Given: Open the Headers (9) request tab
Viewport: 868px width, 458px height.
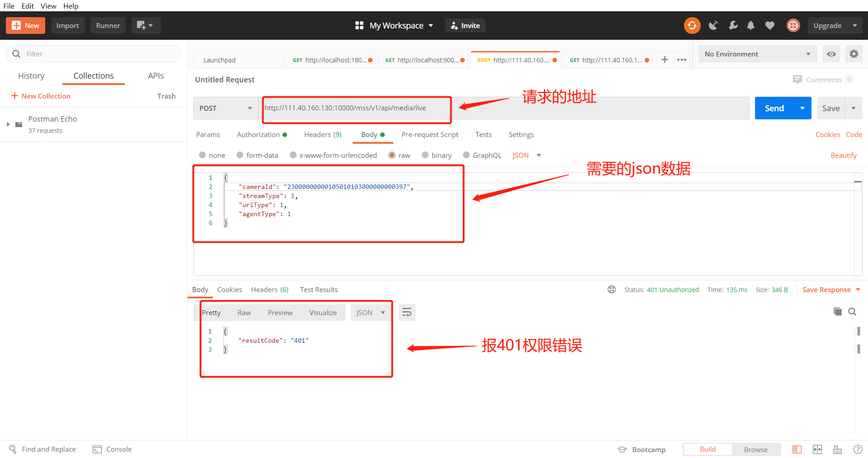Looking at the screenshot, I should [323, 135].
